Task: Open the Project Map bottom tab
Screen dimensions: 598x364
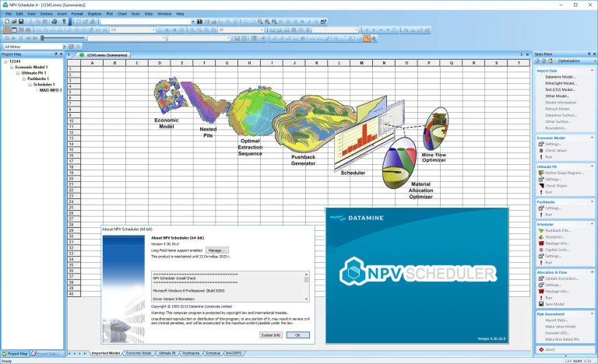Action: tap(16, 354)
